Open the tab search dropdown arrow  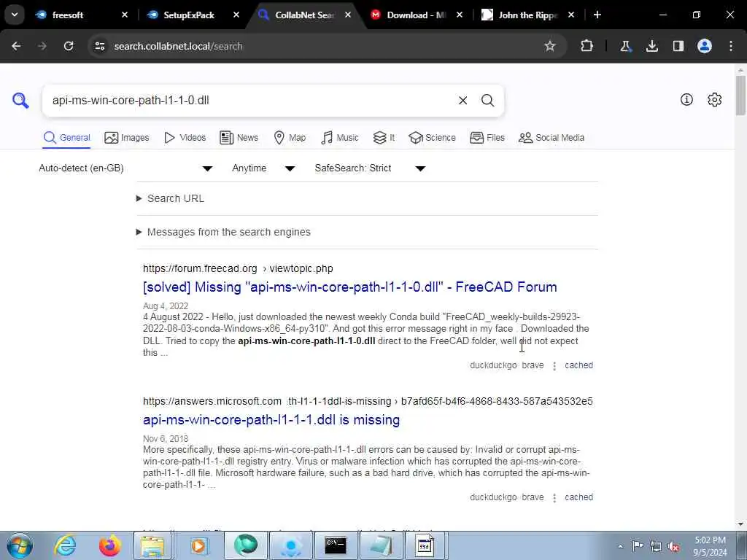(x=15, y=15)
